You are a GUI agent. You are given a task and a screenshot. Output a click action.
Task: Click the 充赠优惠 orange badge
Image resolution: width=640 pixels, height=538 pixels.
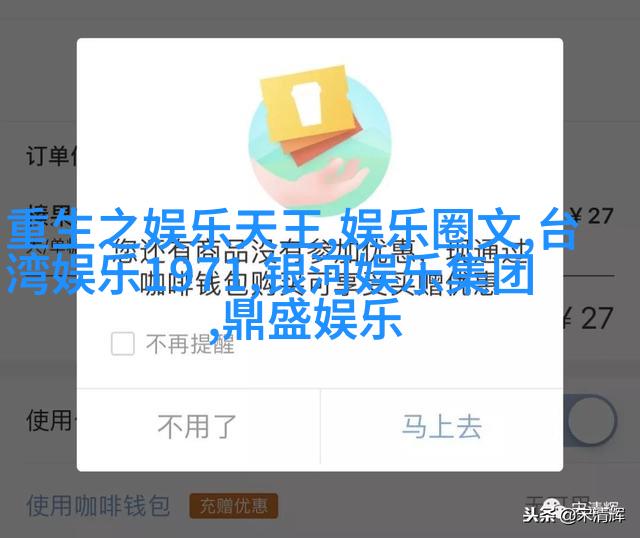[x=233, y=506]
